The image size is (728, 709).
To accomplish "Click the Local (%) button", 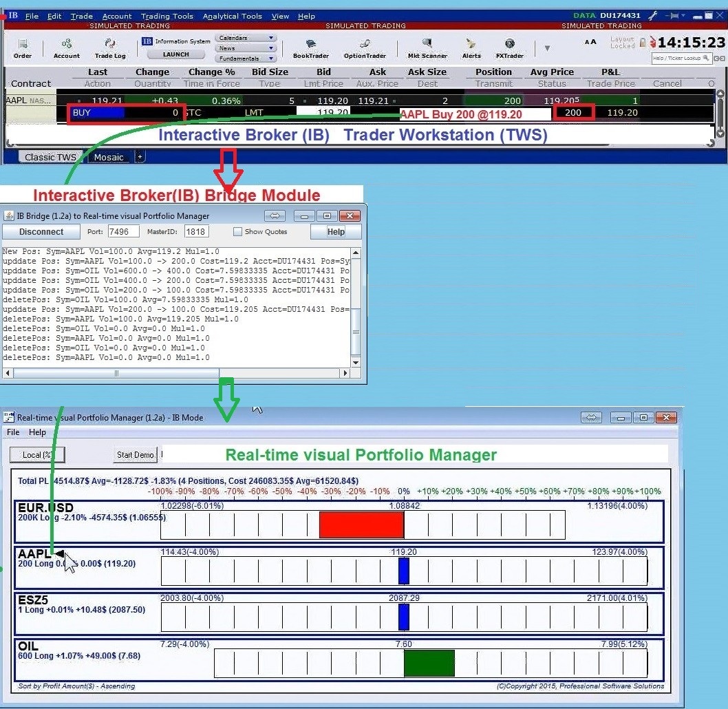I will [x=37, y=455].
